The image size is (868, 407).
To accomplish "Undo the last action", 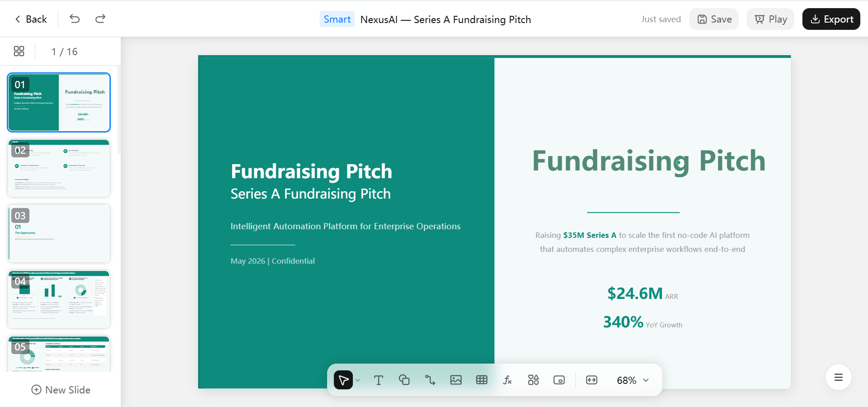I will coord(75,19).
